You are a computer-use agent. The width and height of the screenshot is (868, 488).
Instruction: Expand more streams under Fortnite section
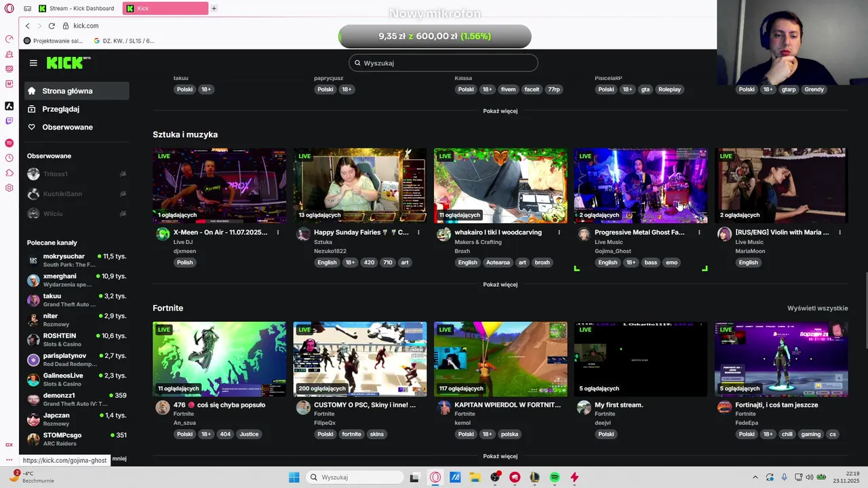(500, 456)
